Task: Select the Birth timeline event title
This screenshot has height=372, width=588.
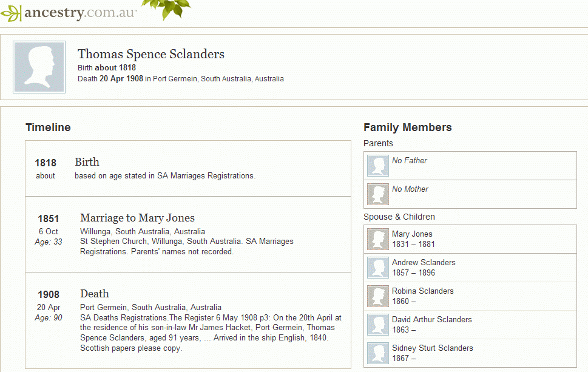Action: 87,162
